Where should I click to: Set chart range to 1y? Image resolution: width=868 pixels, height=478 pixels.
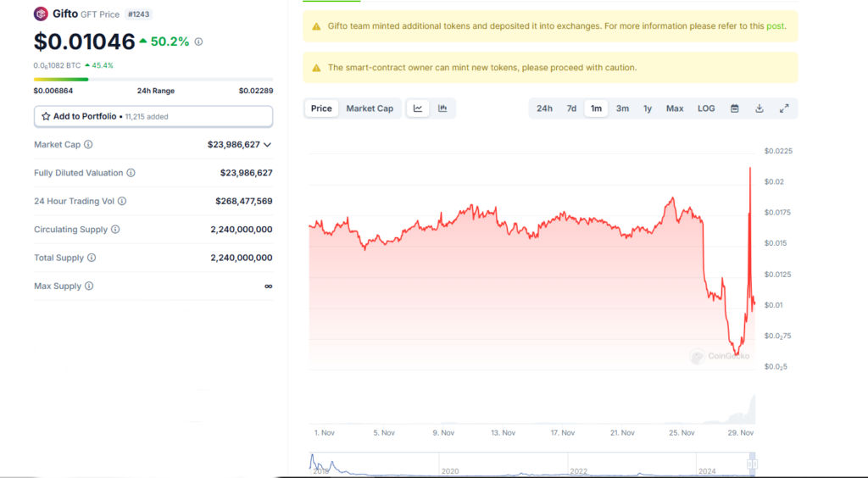[x=648, y=108]
